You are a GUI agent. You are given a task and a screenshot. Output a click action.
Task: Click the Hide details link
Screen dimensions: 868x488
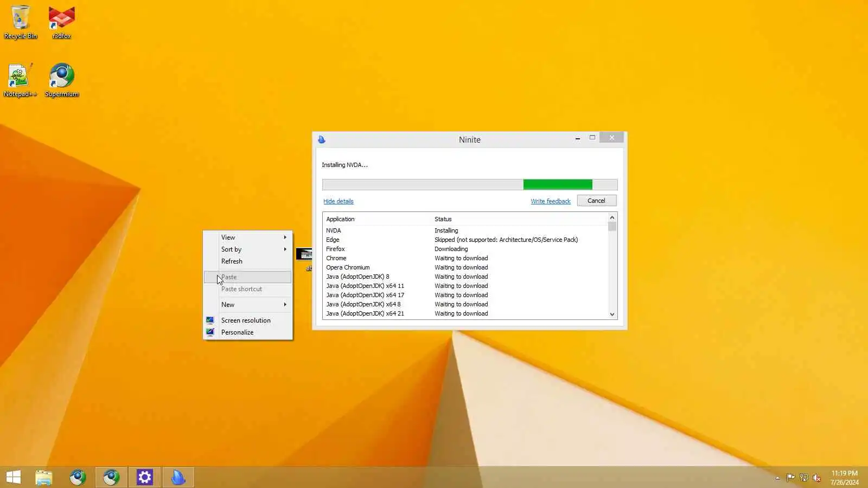click(x=338, y=201)
